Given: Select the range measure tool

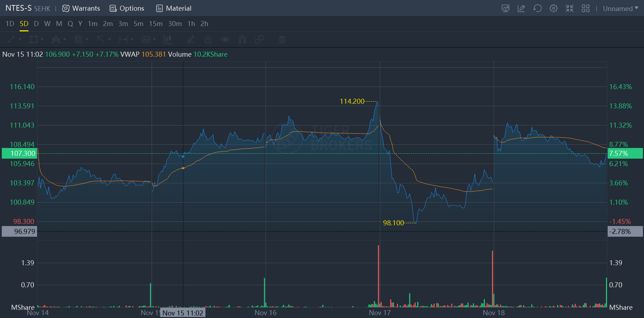Looking at the screenshot, I should (123, 39).
